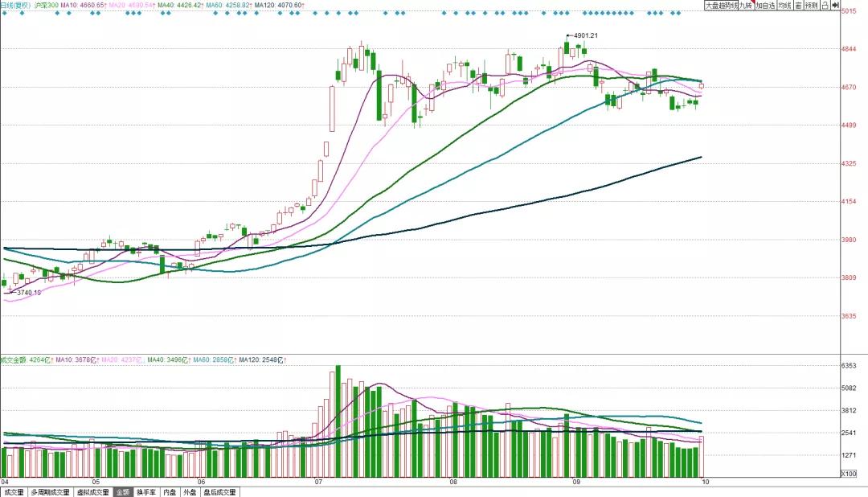Viewport: 868px width, 497px height.
Task: Click volume MA40: 3496亿 label
Action: tap(168, 360)
